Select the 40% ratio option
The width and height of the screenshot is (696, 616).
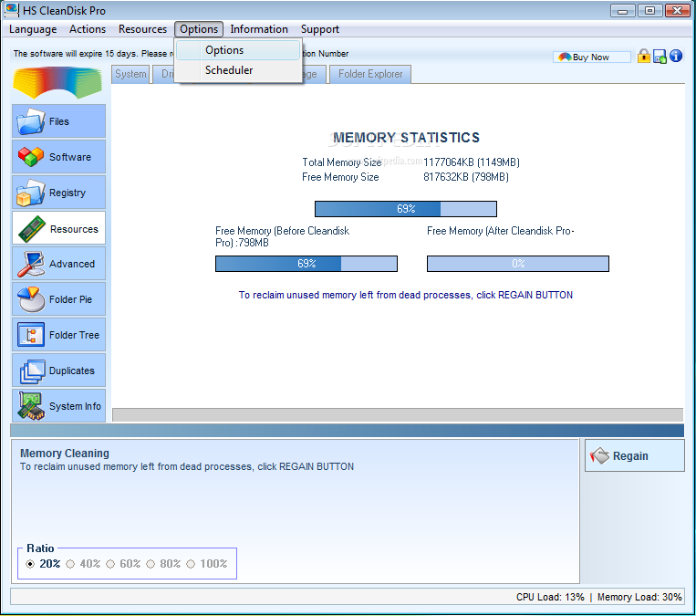[x=83, y=564]
